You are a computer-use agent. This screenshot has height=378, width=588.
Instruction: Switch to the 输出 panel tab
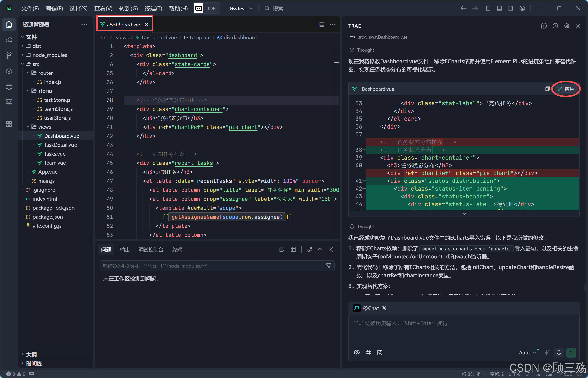coord(125,250)
